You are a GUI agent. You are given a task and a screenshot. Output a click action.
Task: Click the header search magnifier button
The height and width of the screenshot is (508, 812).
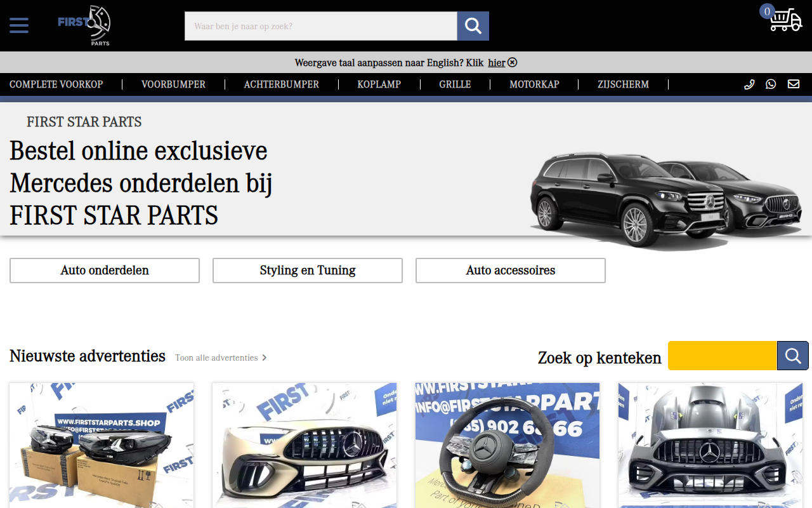[x=473, y=26]
